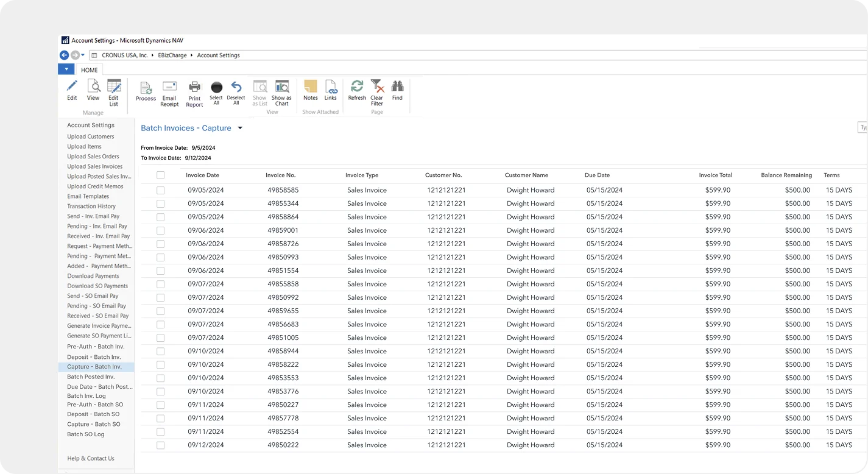Click the To Invoice Date value 9/12/2024

pyautogui.click(x=198, y=158)
